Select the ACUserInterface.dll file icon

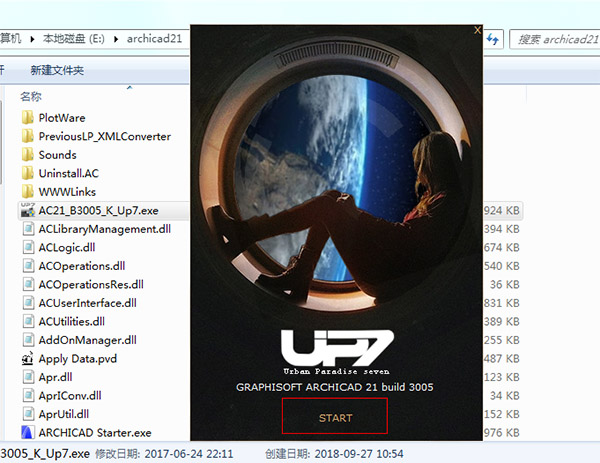click(28, 303)
